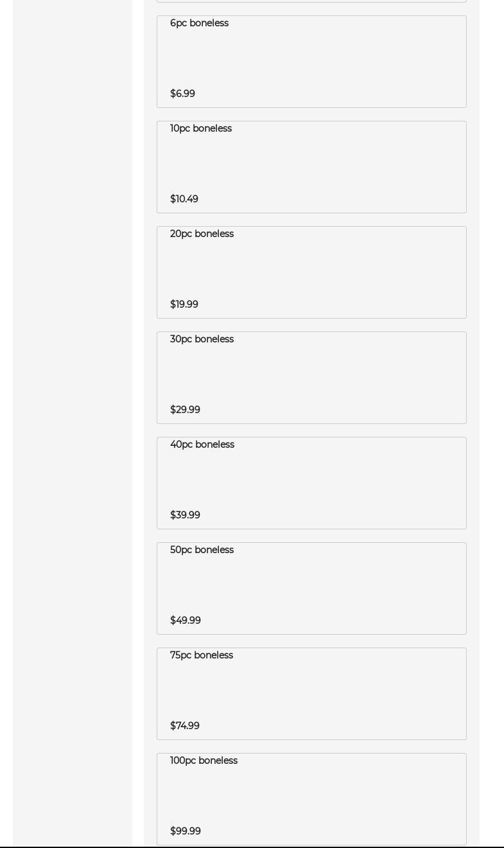Select the $49.99 price text
Image resolution: width=504 pixels, height=848 pixels.
coord(186,621)
